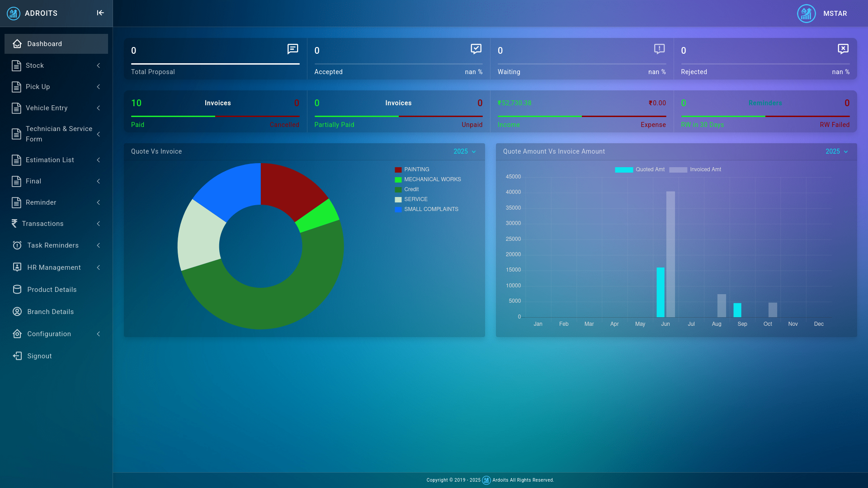This screenshot has width=868, height=488.
Task: Open the Quote Vs Invoice year dropdown
Action: 465,151
